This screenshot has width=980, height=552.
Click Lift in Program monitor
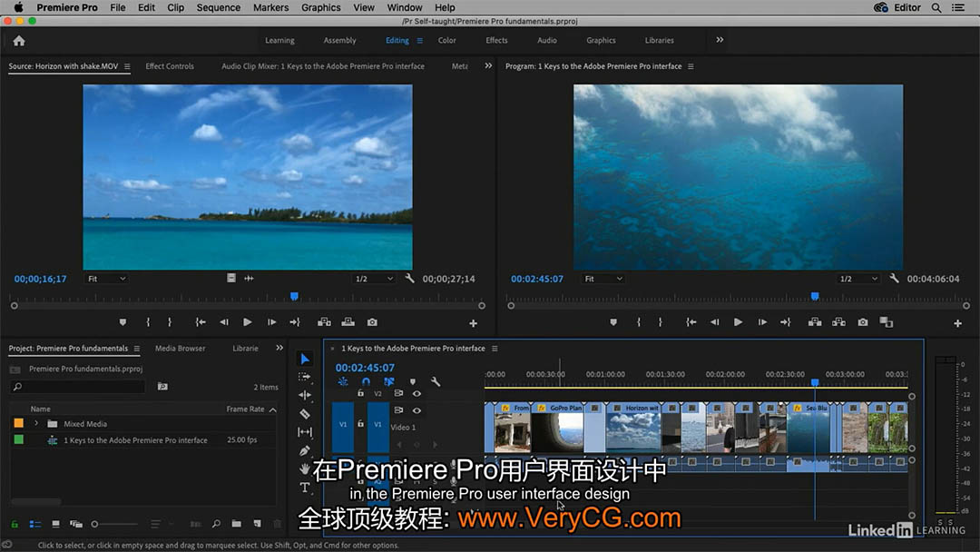815,322
